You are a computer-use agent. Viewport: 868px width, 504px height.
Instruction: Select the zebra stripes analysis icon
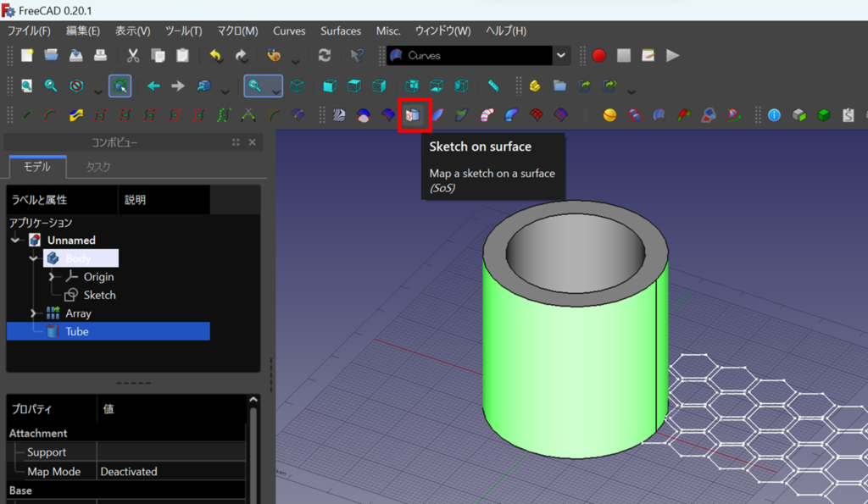click(339, 115)
